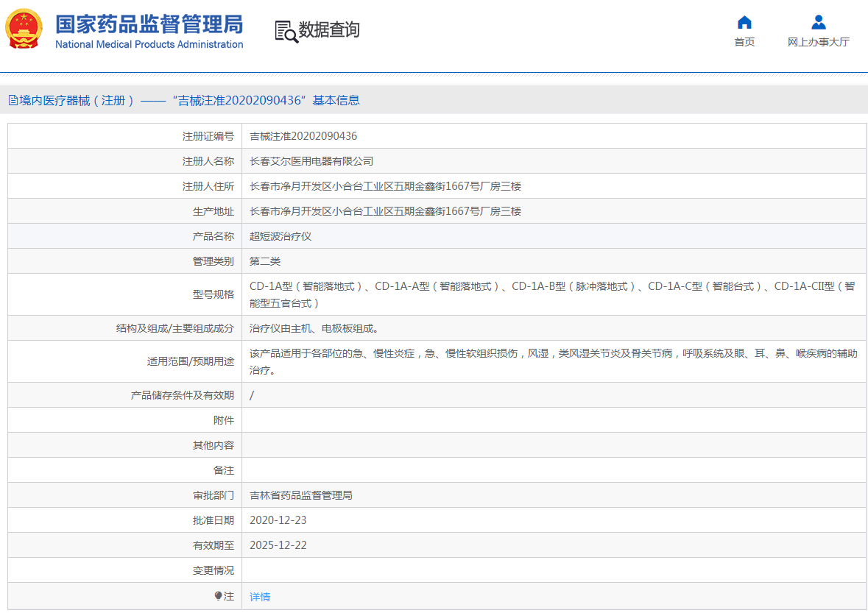This screenshot has height=613, width=868.
Task: Click the 注册人住所 address value
Action: point(385,186)
